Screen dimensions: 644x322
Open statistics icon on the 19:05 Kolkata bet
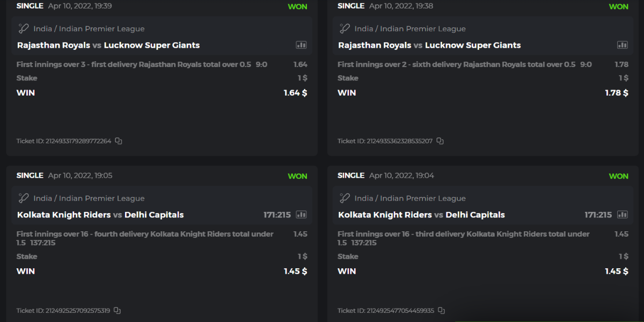[301, 215]
